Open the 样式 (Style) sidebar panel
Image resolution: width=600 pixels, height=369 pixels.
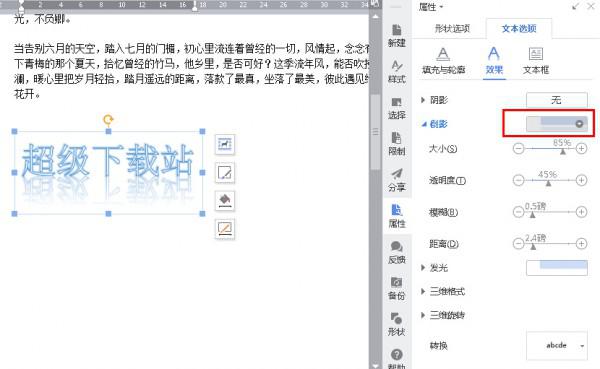tap(397, 72)
